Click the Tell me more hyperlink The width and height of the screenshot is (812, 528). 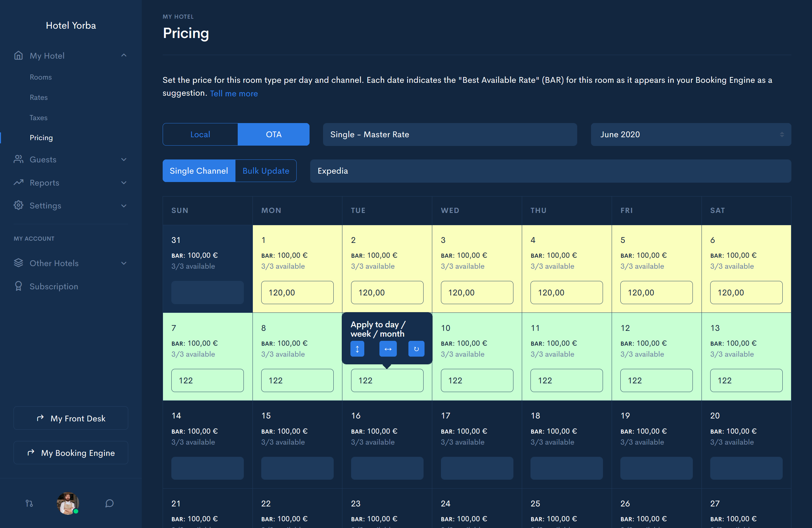[234, 93]
